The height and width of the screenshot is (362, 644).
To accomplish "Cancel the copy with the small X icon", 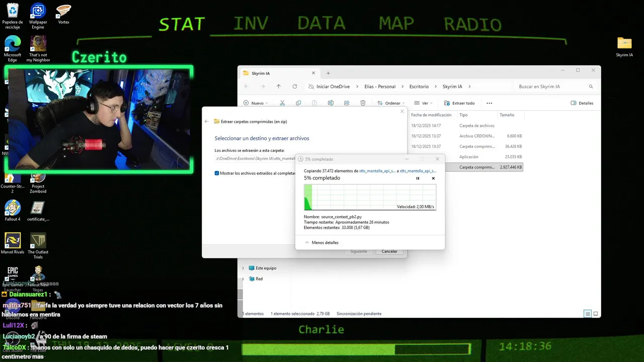I will tap(433, 178).
